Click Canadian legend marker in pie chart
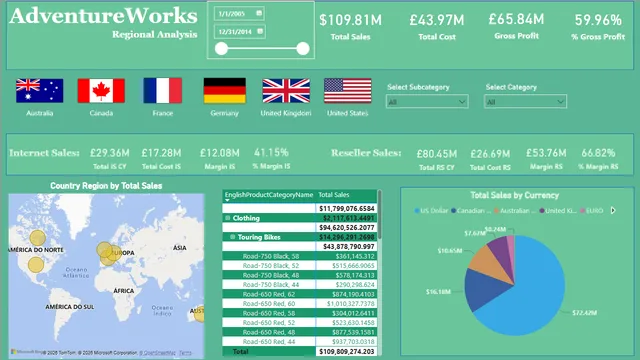The width and height of the screenshot is (640, 360). coord(453,211)
